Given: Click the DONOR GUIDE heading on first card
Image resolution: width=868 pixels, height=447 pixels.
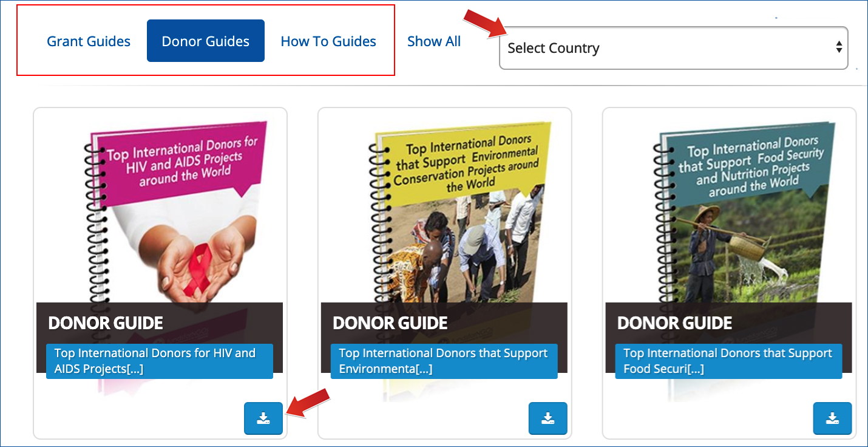Looking at the screenshot, I should 106,323.
